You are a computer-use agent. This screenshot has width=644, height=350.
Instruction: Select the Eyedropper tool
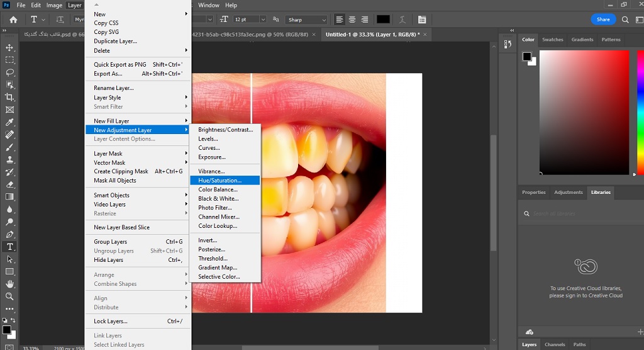[10, 122]
